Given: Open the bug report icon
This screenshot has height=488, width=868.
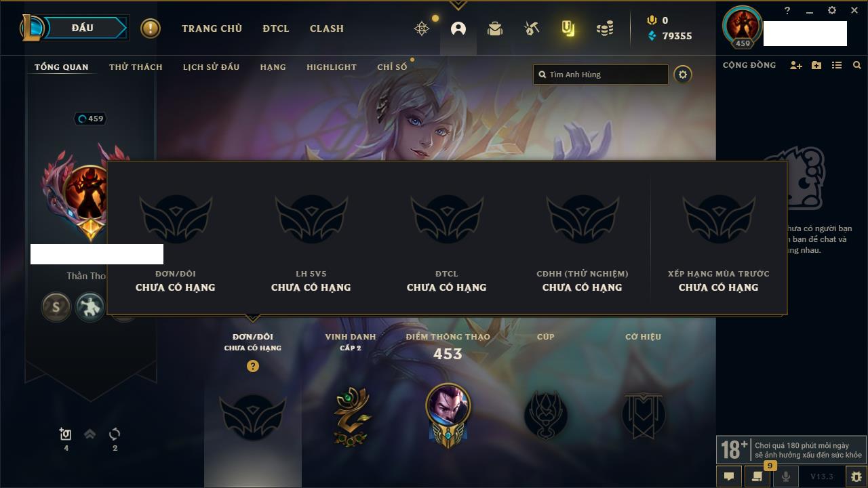Looking at the screenshot, I should 856,476.
